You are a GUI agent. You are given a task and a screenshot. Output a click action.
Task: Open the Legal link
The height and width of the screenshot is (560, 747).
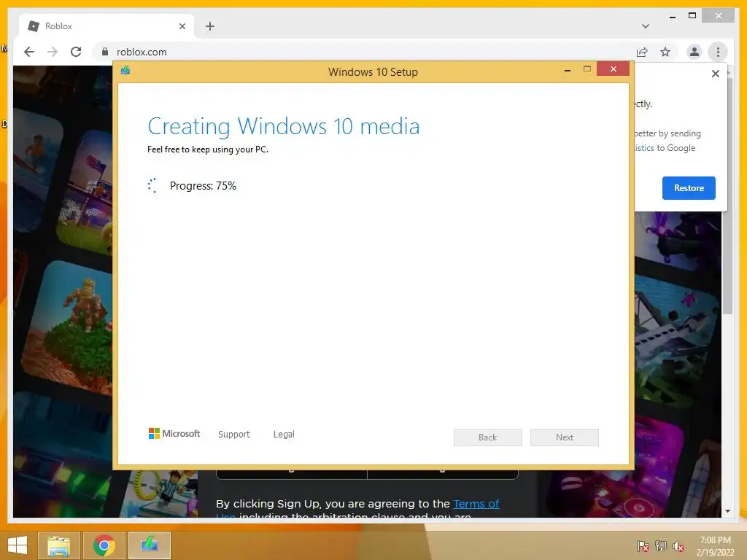(284, 435)
